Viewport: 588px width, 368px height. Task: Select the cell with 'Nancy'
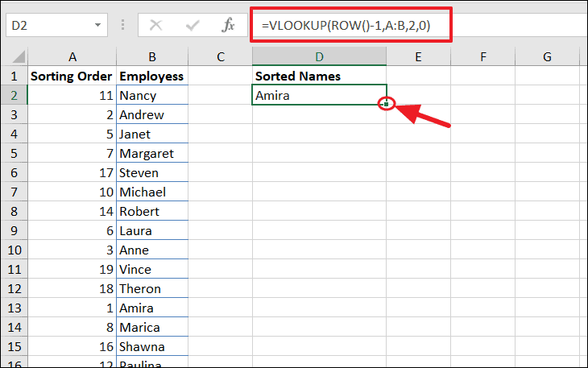(x=152, y=95)
